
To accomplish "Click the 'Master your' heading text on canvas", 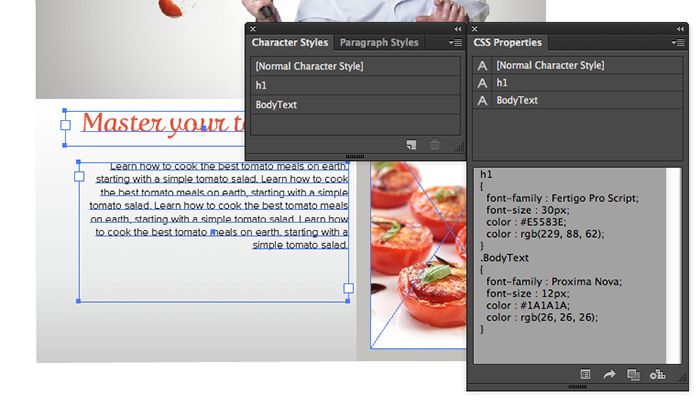I will 155,123.
